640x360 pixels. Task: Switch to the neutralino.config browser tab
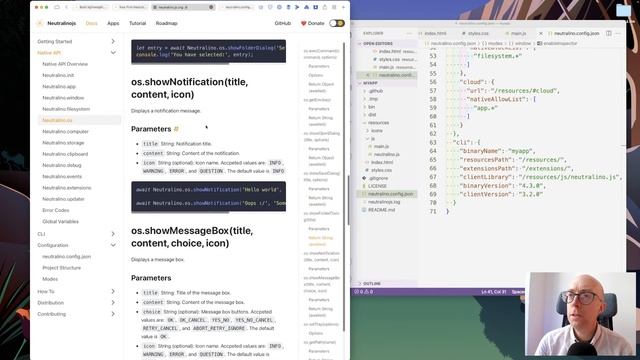click(238, 7)
